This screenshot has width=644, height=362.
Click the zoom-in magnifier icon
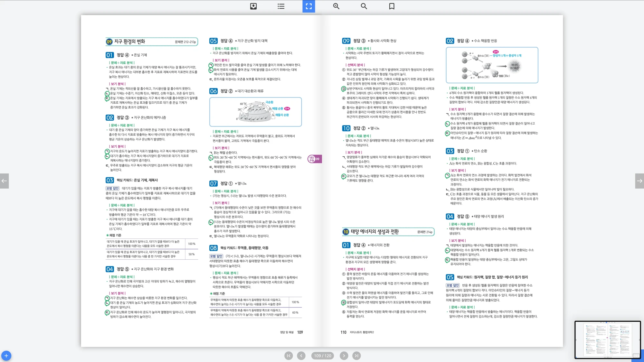[x=336, y=6]
